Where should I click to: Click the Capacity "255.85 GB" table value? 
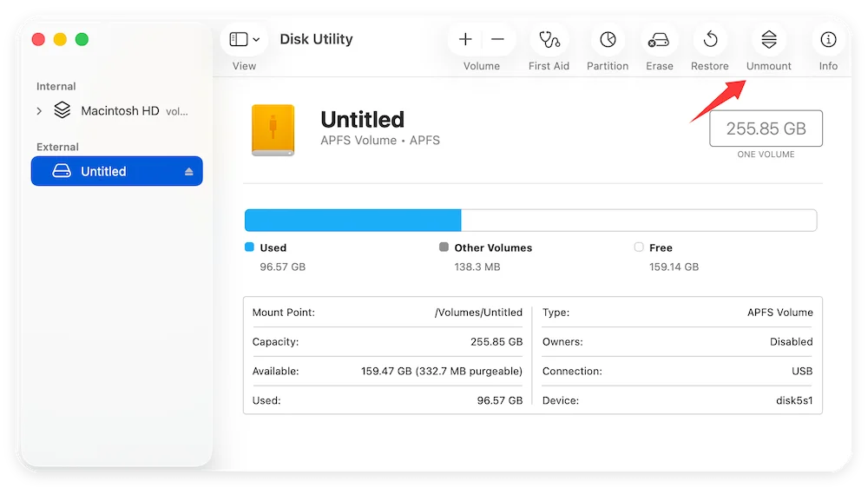click(x=496, y=342)
